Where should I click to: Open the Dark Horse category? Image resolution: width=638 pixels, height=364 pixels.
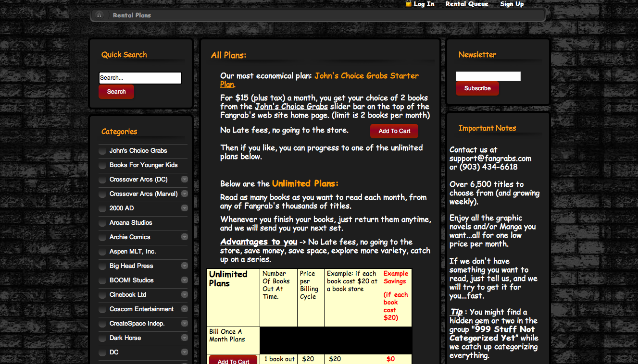tap(125, 338)
